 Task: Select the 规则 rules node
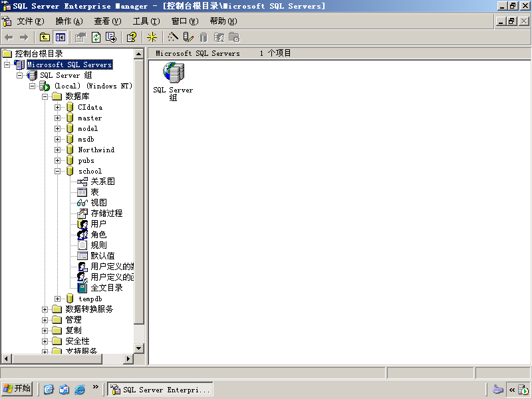(98, 245)
